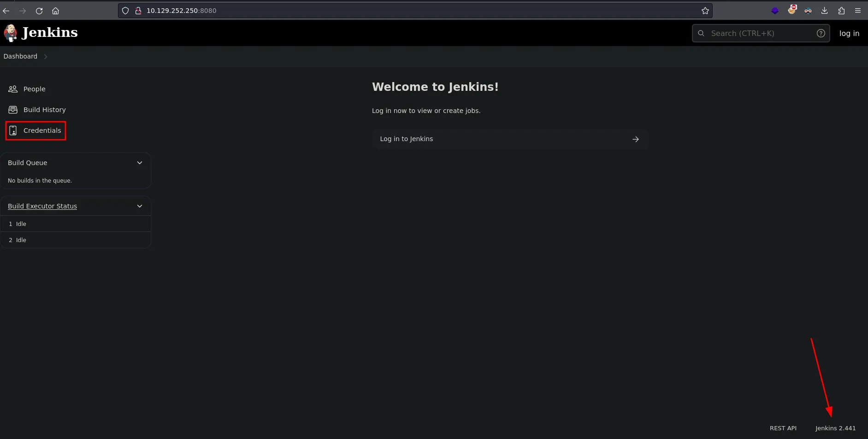The width and height of the screenshot is (868, 439).
Task: Click inside the browser address bar
Action: 323,10
